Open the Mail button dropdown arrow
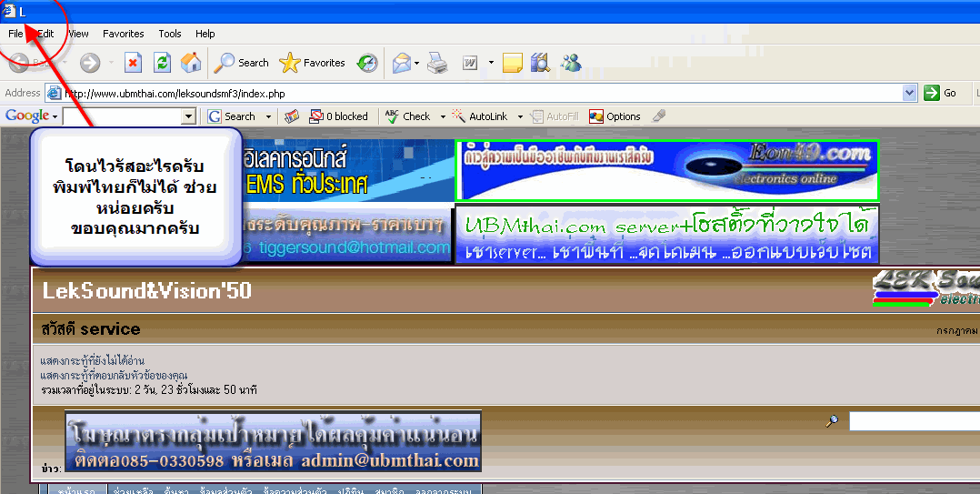This screenshot has height=494, width=980. pos(416,63)
